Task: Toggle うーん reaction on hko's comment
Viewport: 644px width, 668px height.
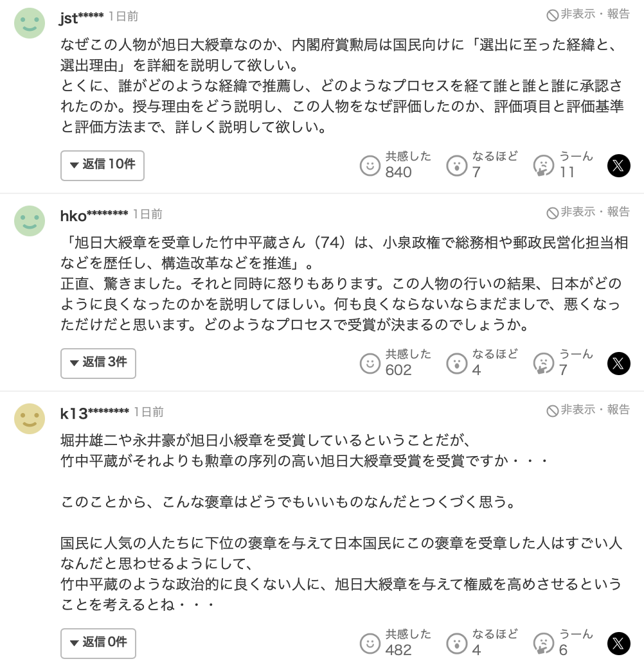Action: click(544, 364)
